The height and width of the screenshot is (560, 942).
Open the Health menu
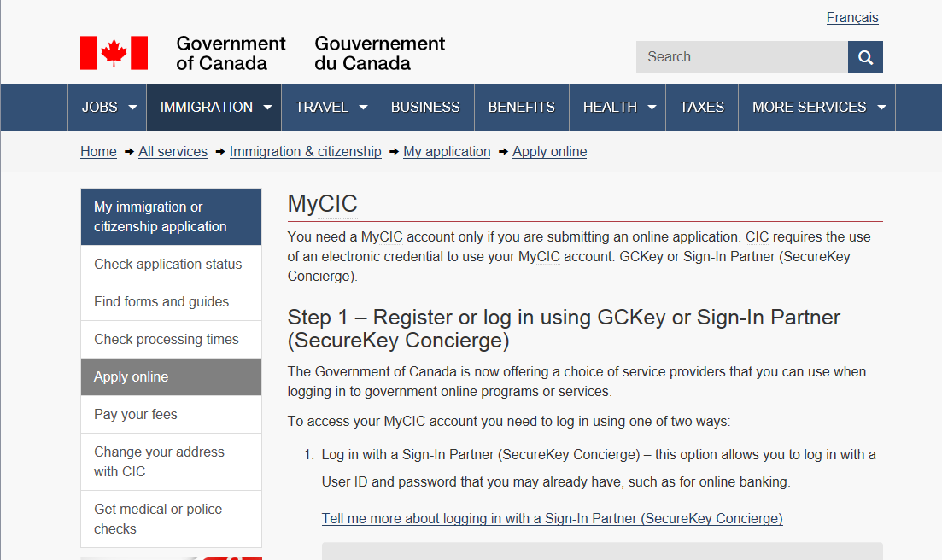point(617,107)
